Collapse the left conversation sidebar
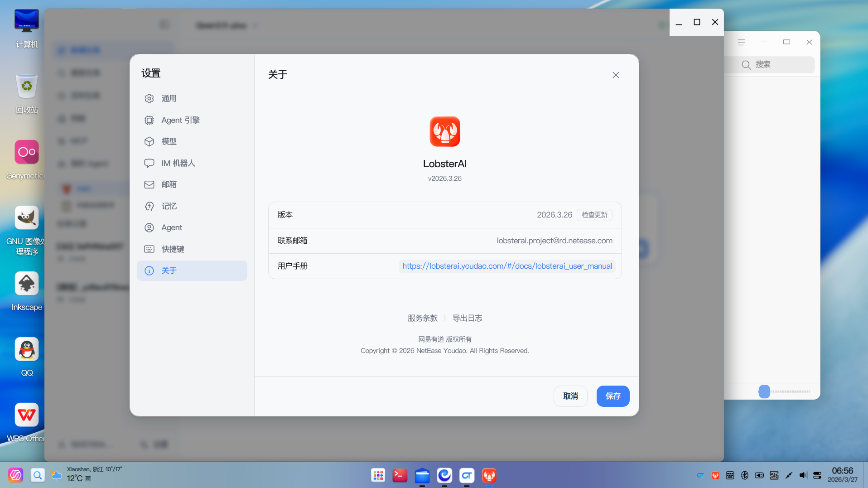Screen dimensions: 868x488 [x=164, y=24]
